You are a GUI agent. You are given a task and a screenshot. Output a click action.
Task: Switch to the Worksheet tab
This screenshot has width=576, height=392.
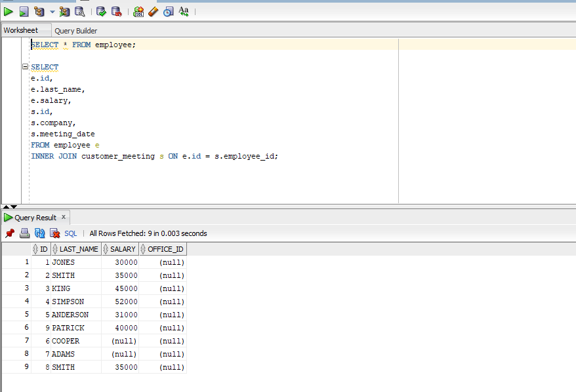point(20,30)
